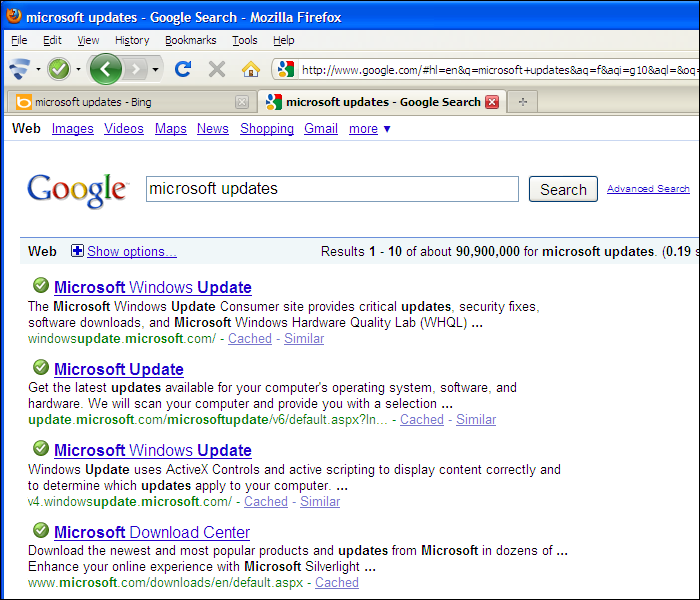Open the v4 Microsoft Windows Update result
This screenshot has height=600, width=700.
point(153,450)
